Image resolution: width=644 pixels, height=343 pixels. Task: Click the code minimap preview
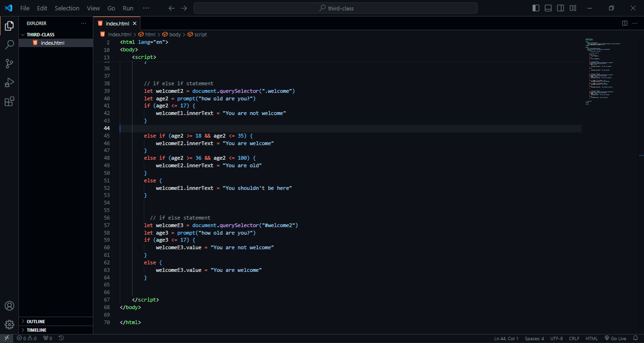pos(604,71)
